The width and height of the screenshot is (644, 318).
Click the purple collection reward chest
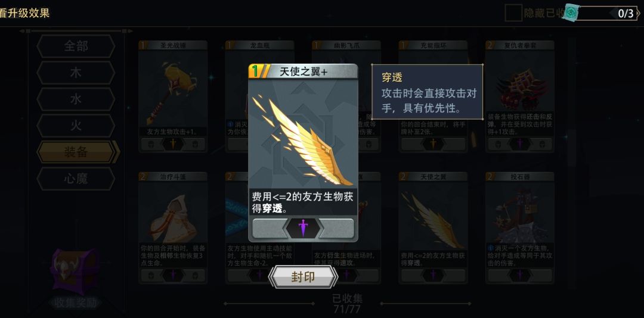point(75,271)
